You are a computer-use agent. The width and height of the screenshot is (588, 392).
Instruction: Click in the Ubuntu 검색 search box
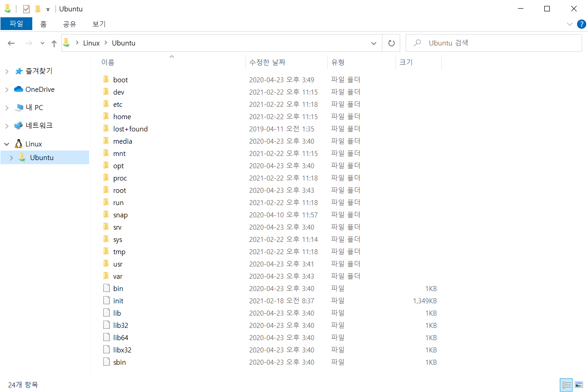[493, 43]
